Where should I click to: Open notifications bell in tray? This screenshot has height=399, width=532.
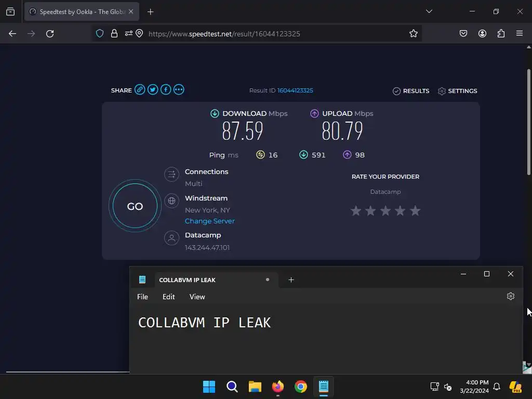[x=497, y=387]
